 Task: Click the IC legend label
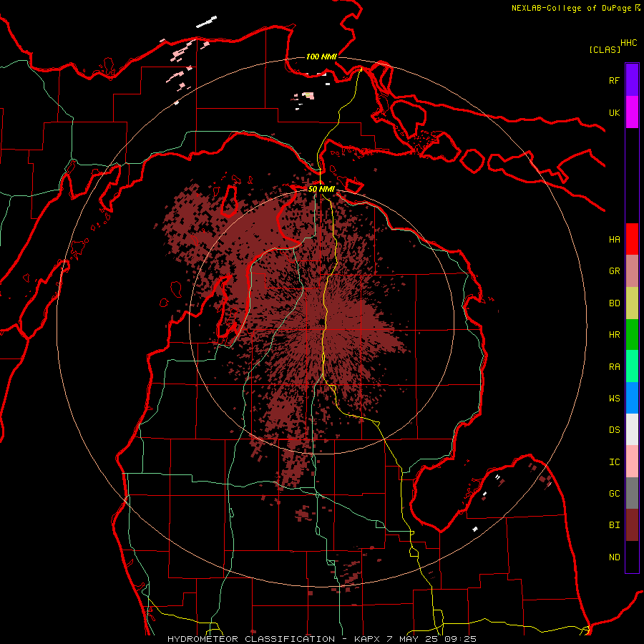[x=614, y=462]
